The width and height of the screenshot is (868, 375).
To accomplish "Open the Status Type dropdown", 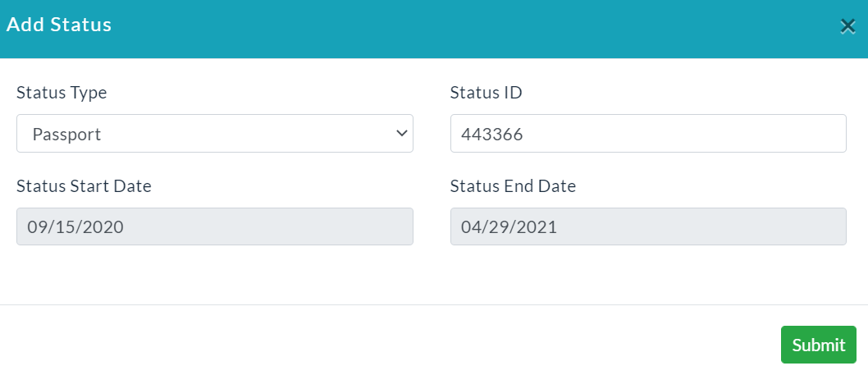I will click(215, 134).
